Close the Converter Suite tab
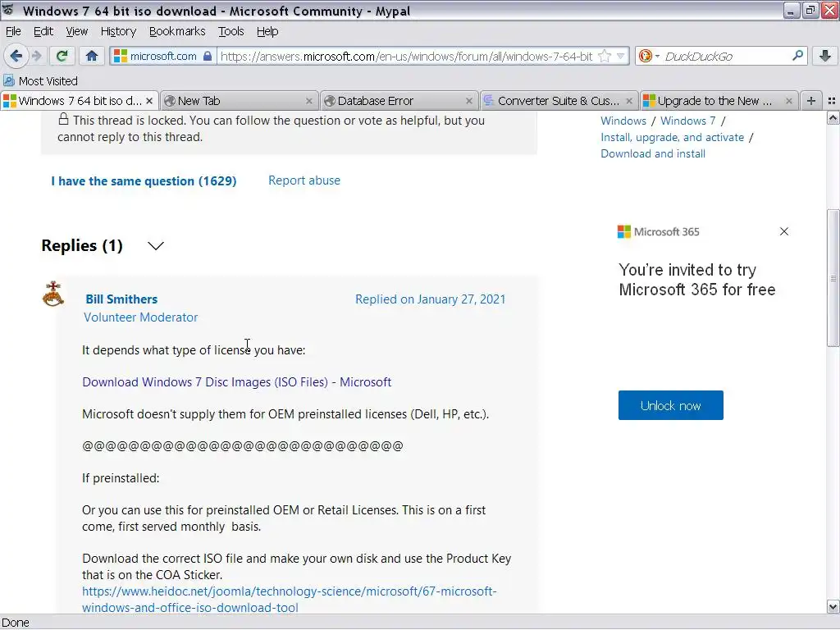This screenshot has width=840, height=630. 629,101
